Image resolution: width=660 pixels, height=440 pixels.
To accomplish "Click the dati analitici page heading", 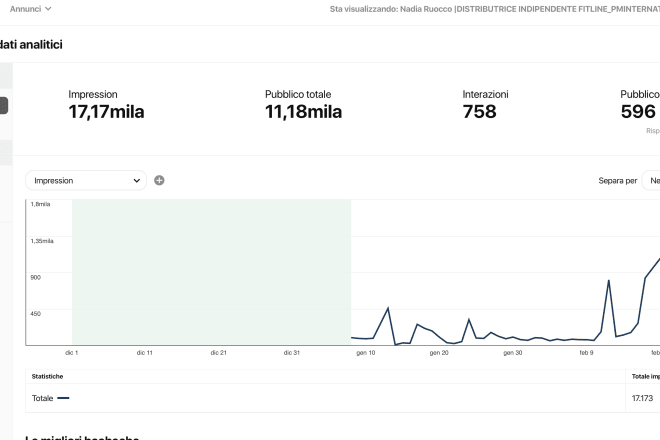I will 31,45.
